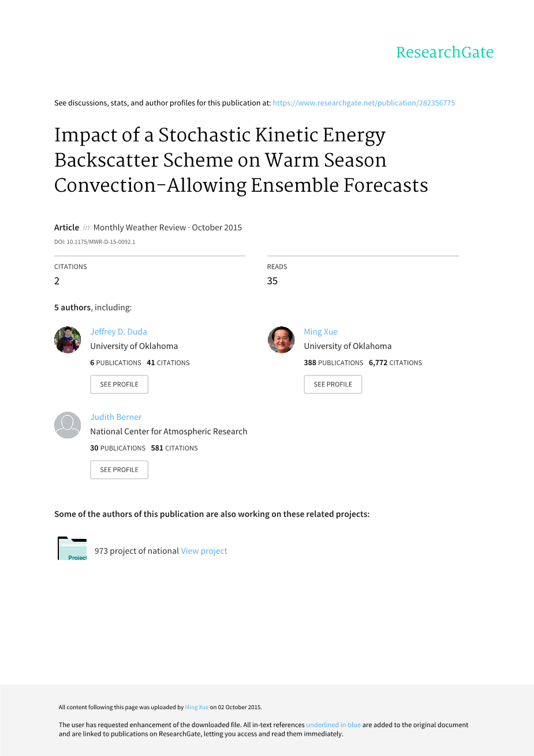The height and width of the screenshot is (756, 534).
Task: Click Judith Berner's placeholder avatar
Action: coord(68,425)
